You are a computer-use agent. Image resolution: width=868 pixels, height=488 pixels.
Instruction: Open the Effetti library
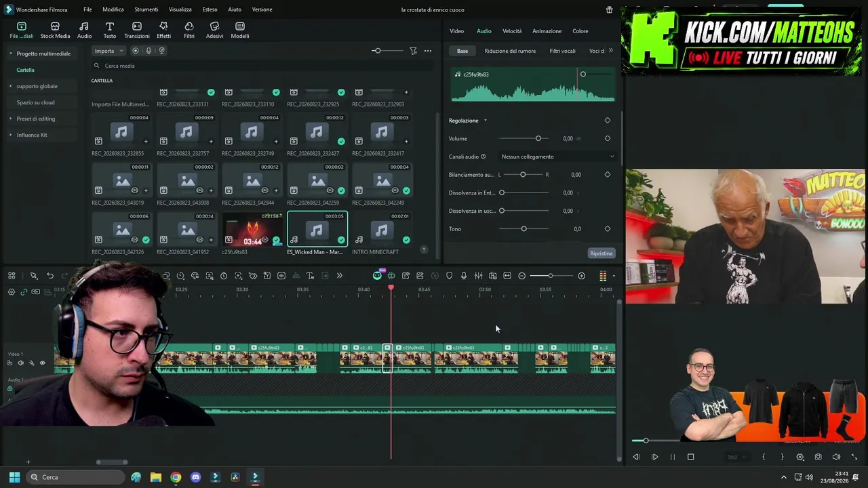pos(163,30)
